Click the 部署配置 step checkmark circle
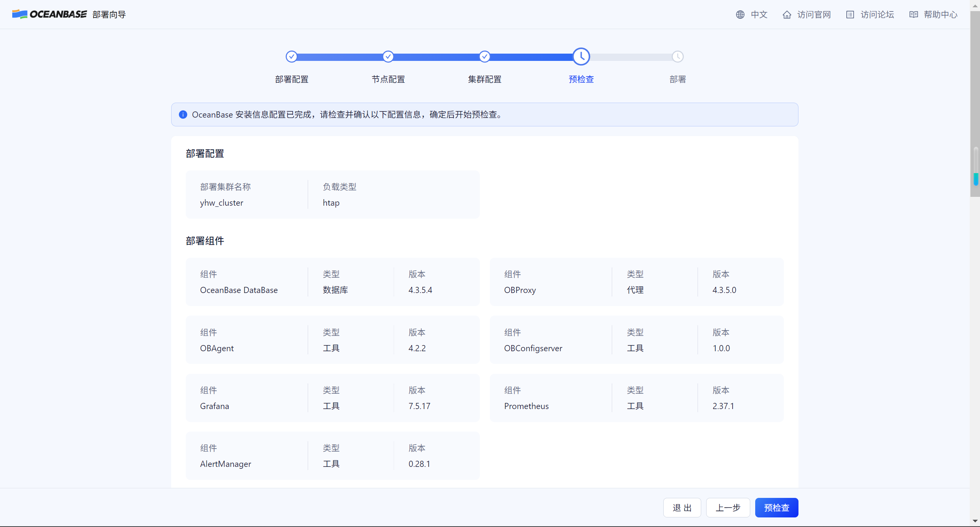Viewport: 980px width, 527px height. [x=291, y=57]
